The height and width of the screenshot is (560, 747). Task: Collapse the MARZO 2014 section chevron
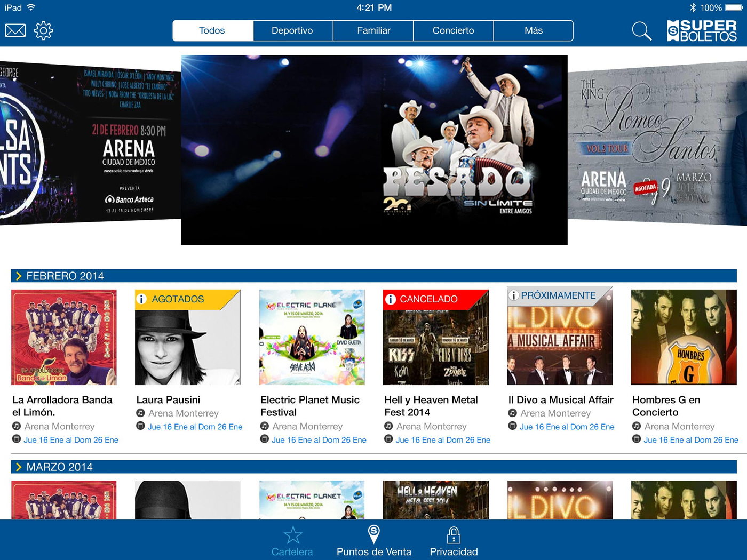(x=19, y=467)
